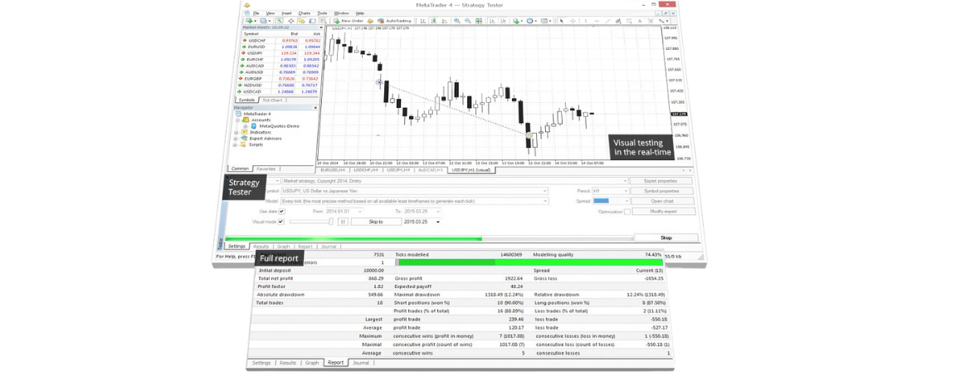Open the Symbol dropdown showing USDJPY
This screenshot has width=980, height=392.
[415, 191]
